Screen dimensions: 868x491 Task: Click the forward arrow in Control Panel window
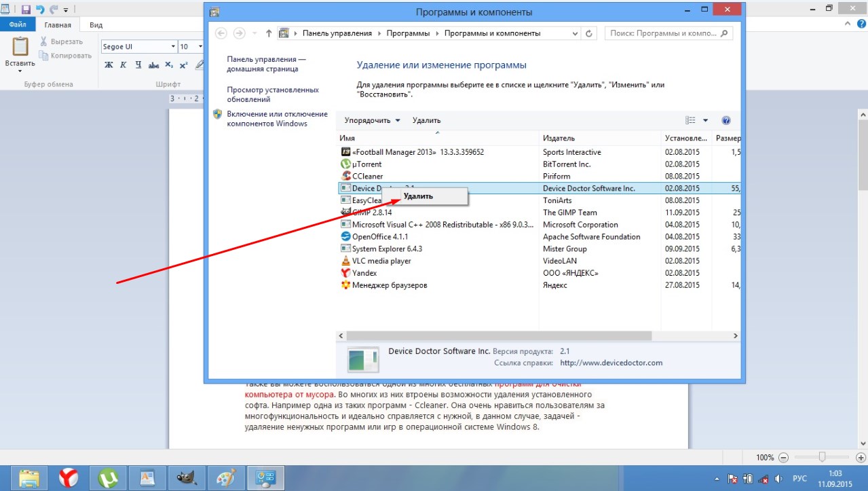(x=239, y=33)
